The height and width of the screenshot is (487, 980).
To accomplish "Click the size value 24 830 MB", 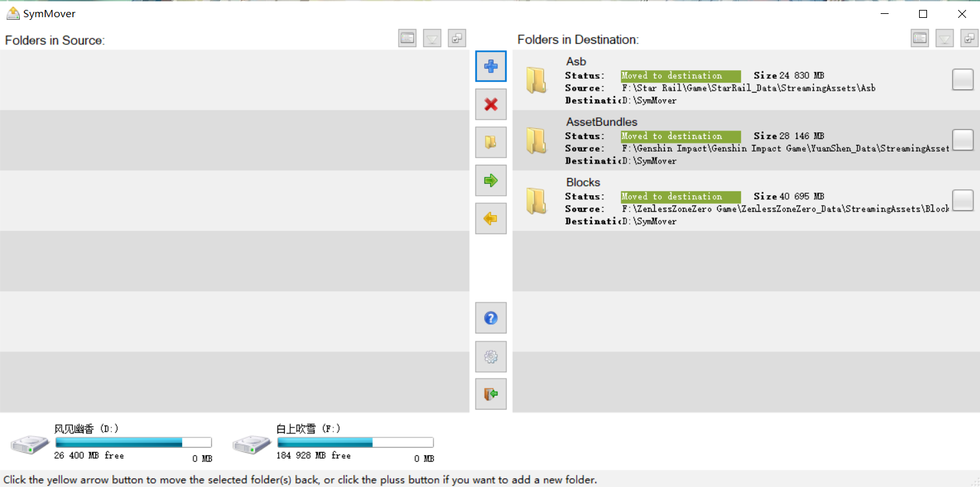I will pos(802,76).
